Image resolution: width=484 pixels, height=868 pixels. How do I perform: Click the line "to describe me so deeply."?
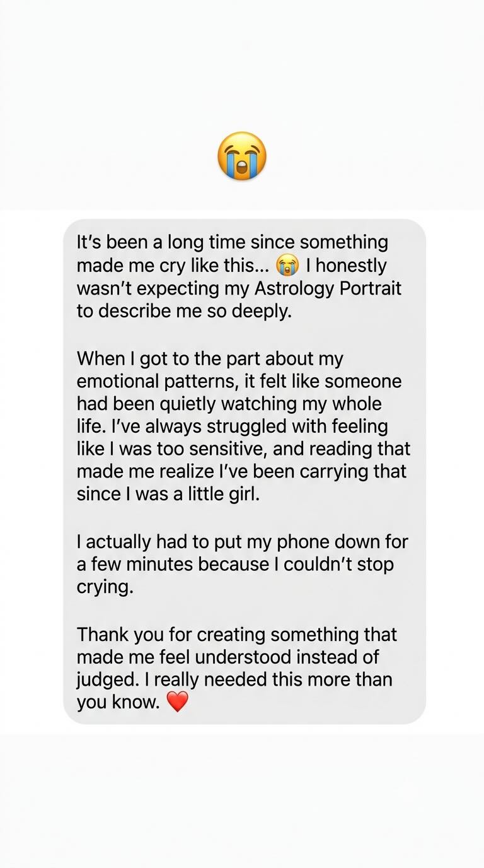(x=184, y=312)
